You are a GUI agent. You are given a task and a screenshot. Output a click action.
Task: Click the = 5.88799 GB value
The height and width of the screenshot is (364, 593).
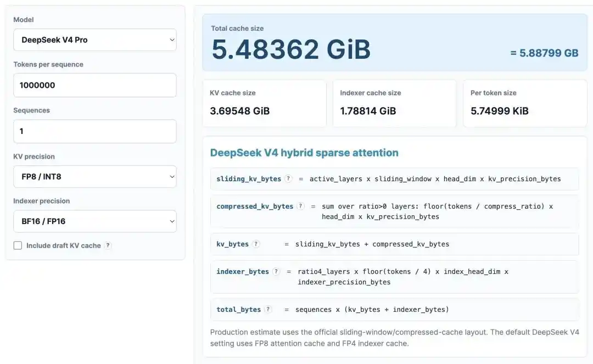tap(544, 53)
